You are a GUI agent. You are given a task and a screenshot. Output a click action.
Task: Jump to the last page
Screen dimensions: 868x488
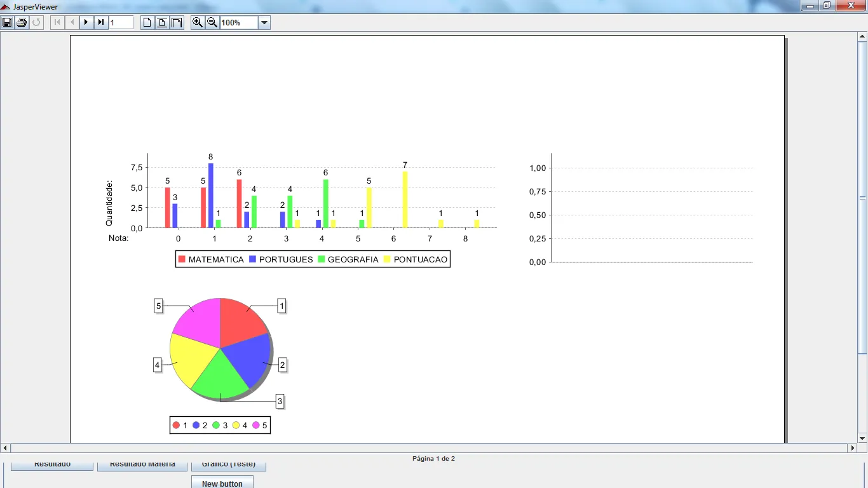point(101,23)
